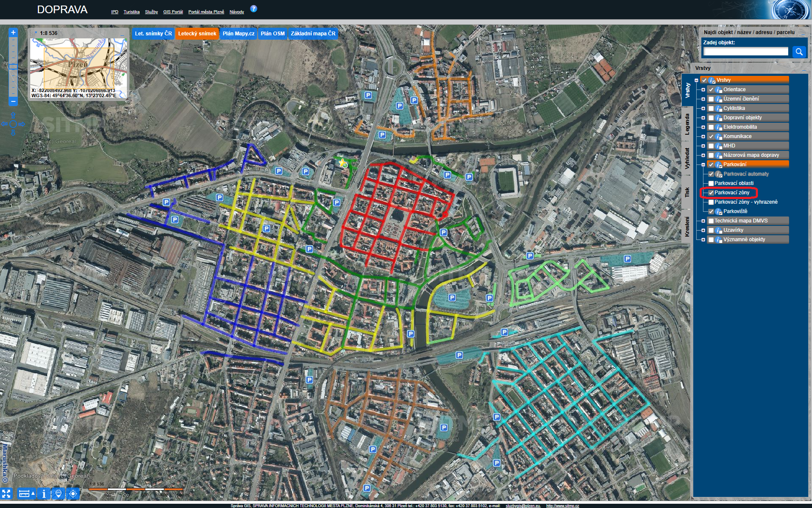Uncheck the Parkovací zóny checkbox
812x508 pixels.
click(x=711, y=193)
